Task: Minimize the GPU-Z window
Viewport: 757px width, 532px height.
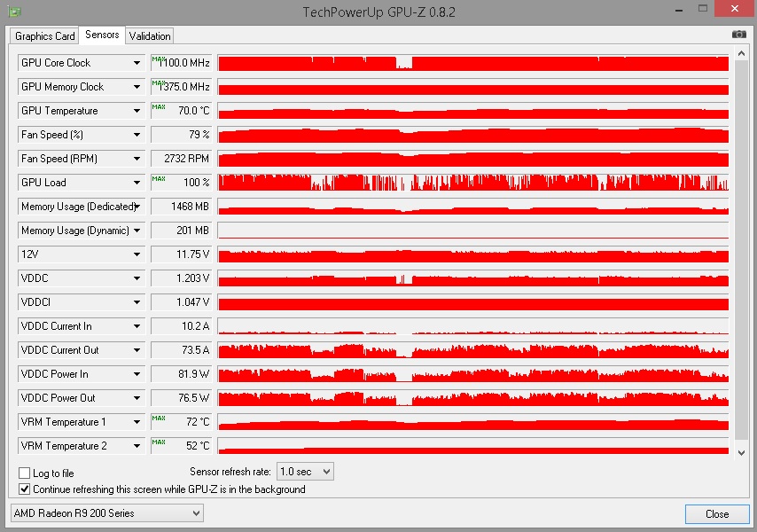Action: [x=679, y=9]
